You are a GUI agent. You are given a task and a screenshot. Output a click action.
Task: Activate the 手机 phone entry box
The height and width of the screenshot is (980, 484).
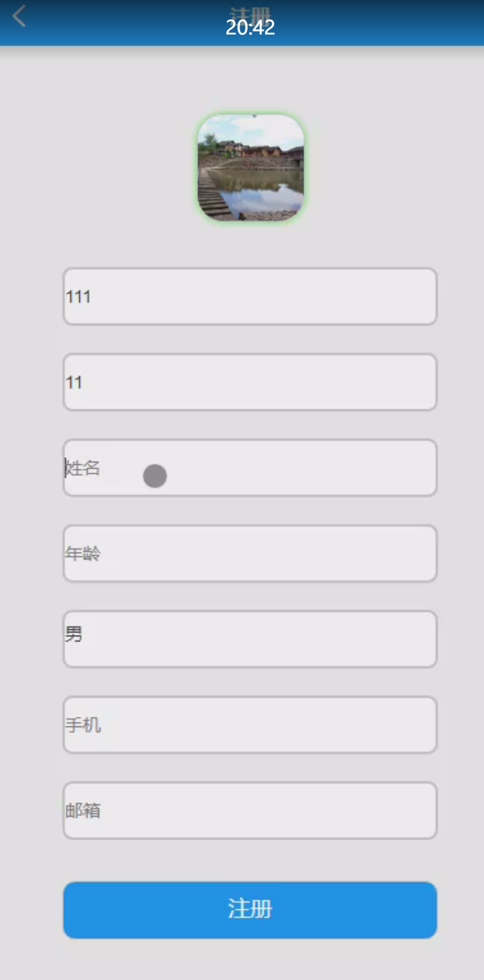[x=250, y=725]
